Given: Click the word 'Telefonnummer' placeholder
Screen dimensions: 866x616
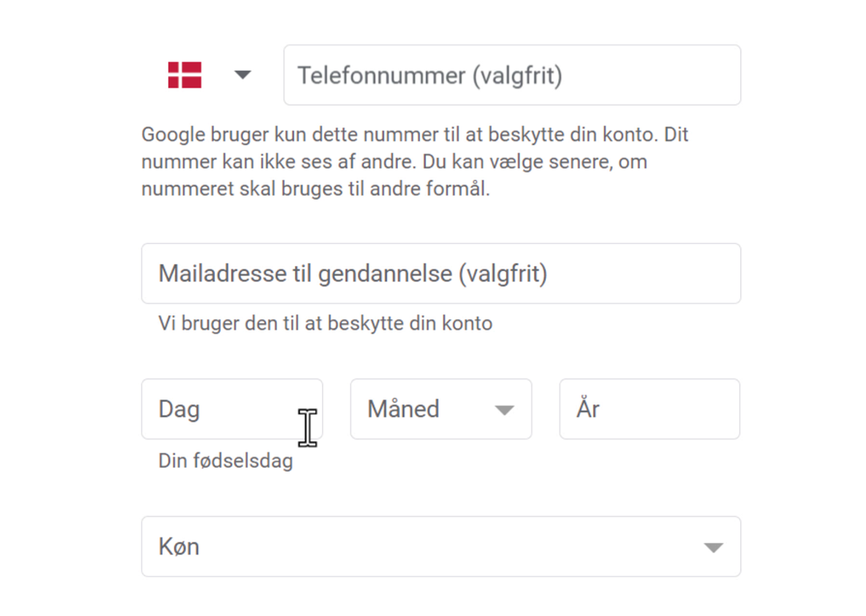Looking at the screenshot, I should click(x=382, y=75).
